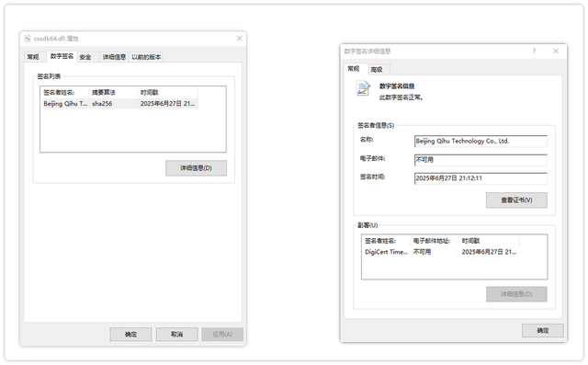Click the help question mark icon
This screenshot has width=588, height=365.
click(534, 51)
